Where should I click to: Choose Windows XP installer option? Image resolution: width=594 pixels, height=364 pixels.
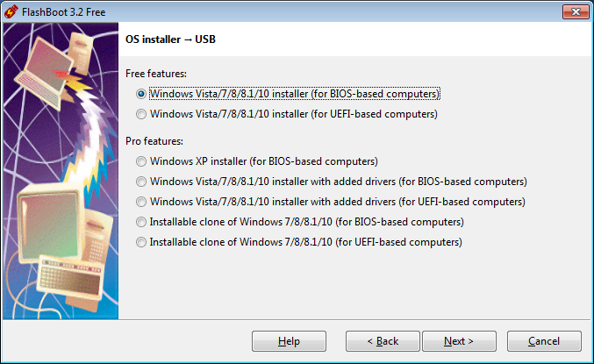(x=142, y=161)
